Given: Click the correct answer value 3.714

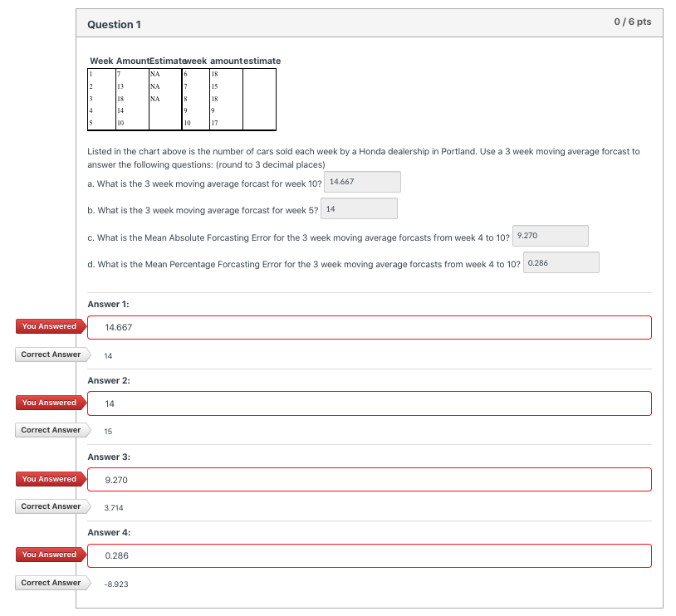Looking at the screenshot, I should point(114,508).
